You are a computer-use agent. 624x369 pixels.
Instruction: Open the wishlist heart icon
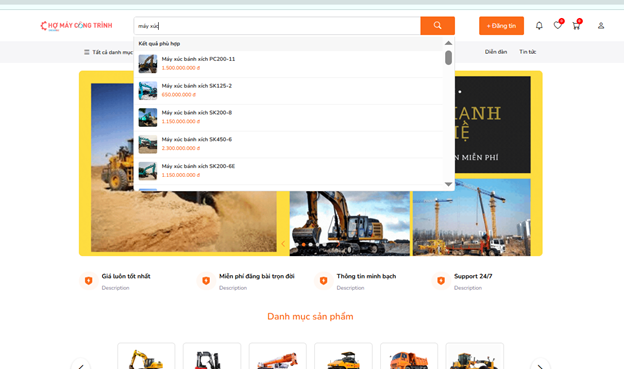point(558,25)
